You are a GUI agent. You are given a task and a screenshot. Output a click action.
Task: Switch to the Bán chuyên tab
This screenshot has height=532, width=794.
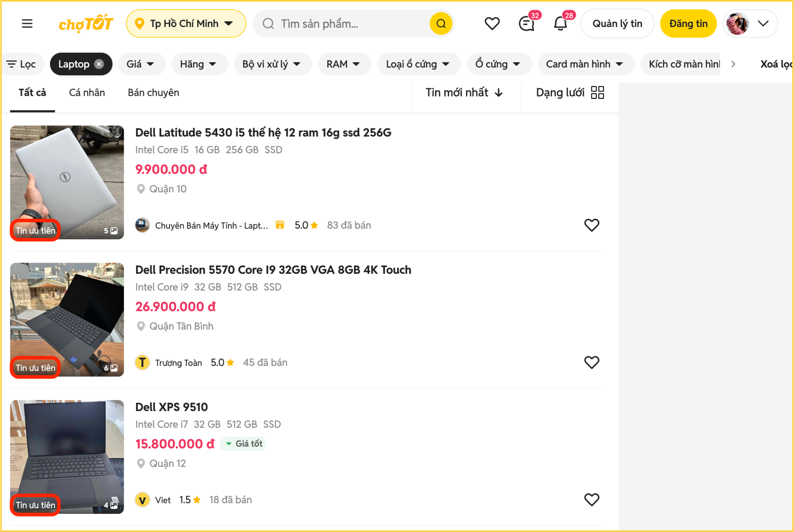point(154,93)
